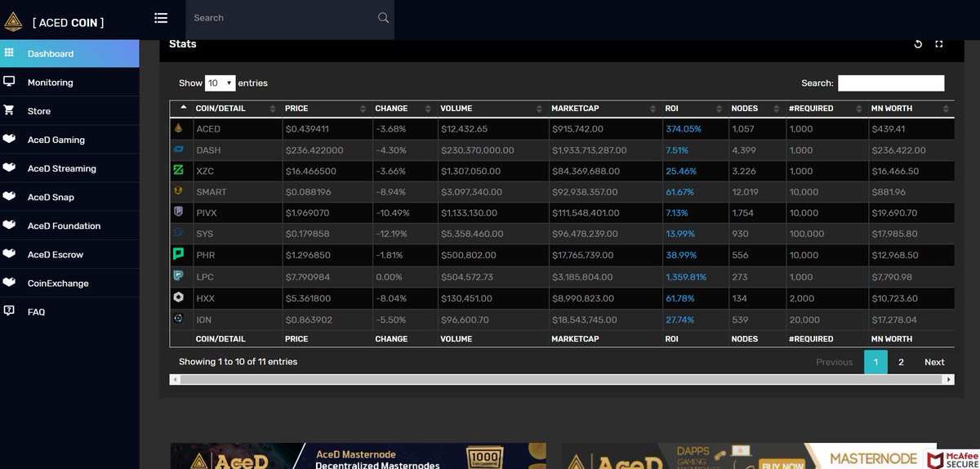Click the scrollbar left arrow
Screen dimensions: 980x469
[x=174, y=380]
